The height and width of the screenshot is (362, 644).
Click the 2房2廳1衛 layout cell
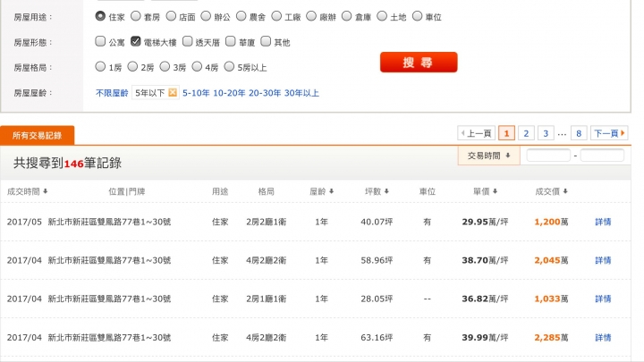point(267,222)
